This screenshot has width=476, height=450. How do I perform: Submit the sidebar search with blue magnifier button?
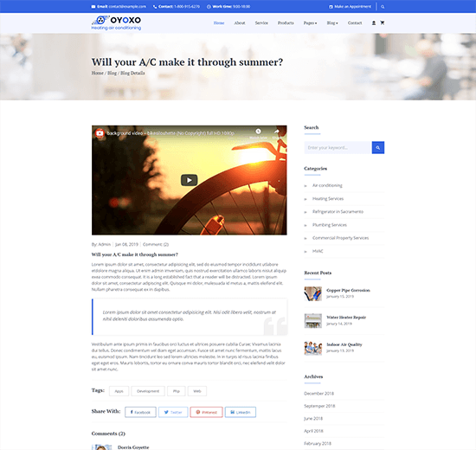(x=378, y=148)
